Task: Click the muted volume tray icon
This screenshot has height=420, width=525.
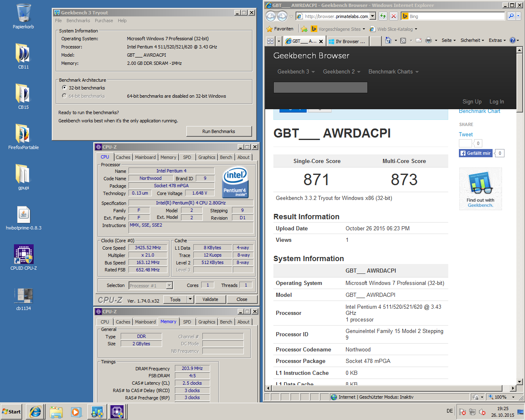Action: pos(483,412)
